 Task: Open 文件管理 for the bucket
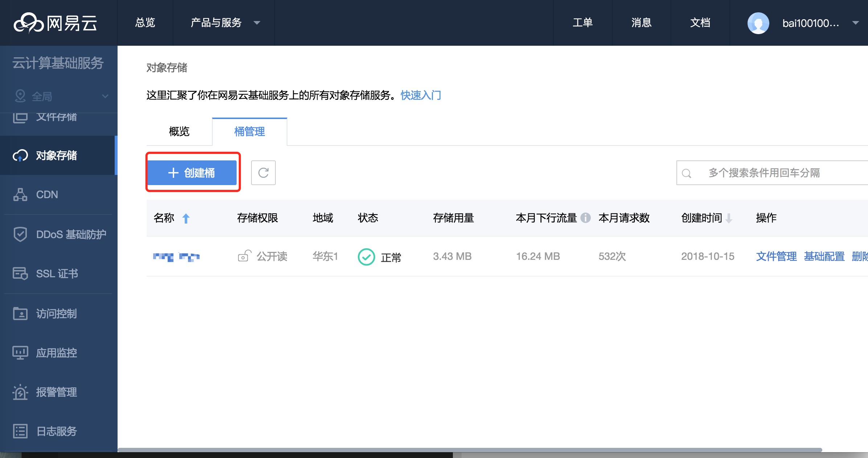[x=776, y=256]
